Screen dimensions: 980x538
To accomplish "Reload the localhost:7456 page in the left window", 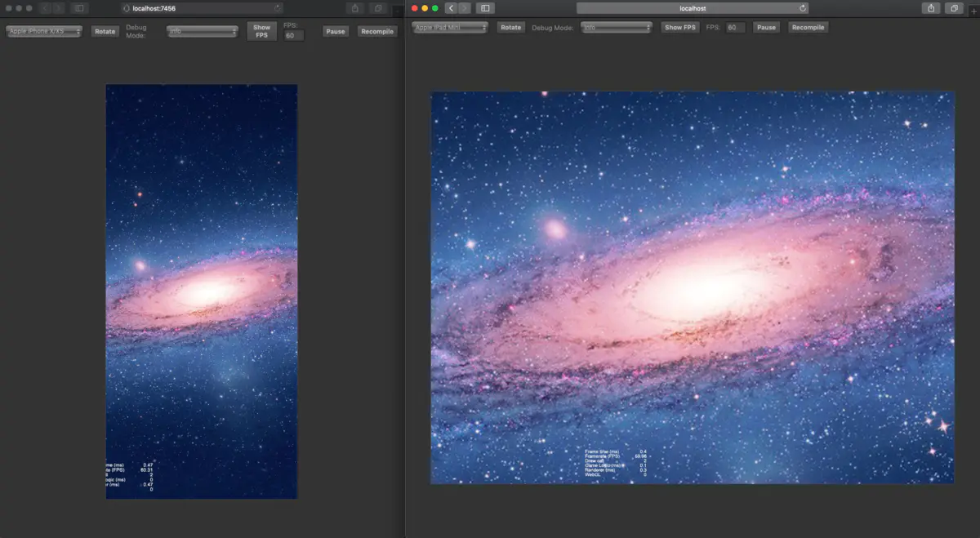I will 278,8.
